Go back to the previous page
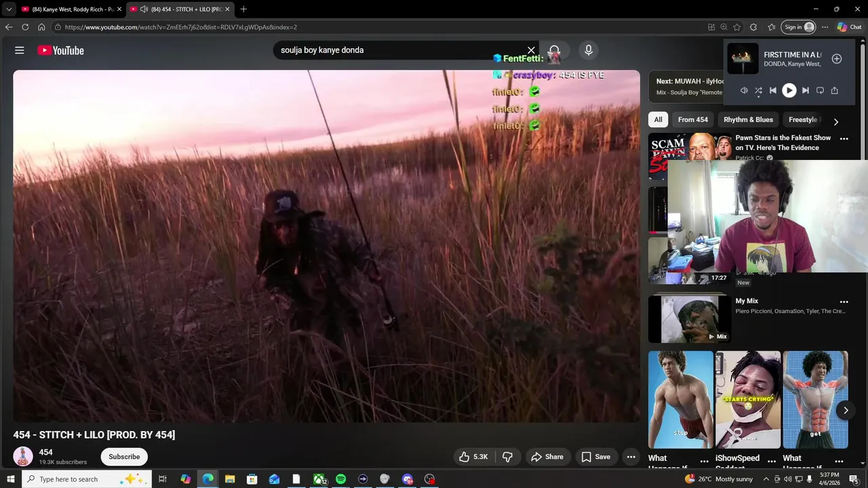The width and height of the screenshot is (868, 488). [9, 27]
